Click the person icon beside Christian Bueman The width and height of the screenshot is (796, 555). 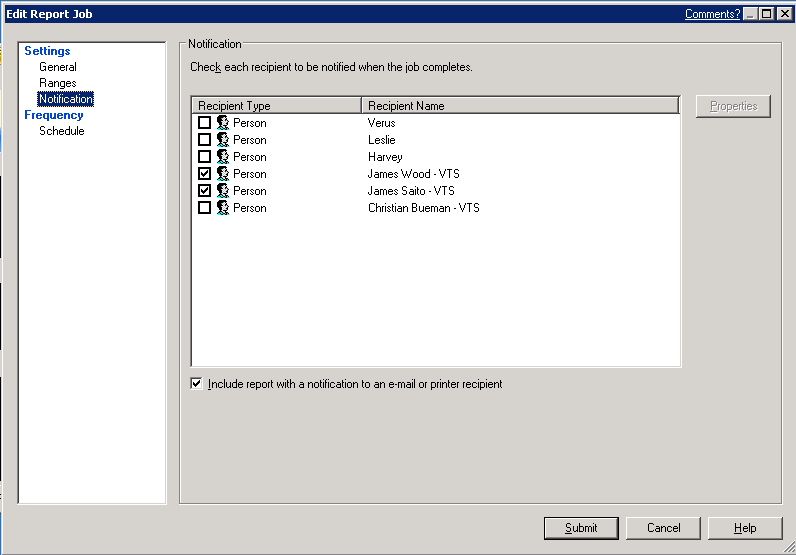pos(223,208)
